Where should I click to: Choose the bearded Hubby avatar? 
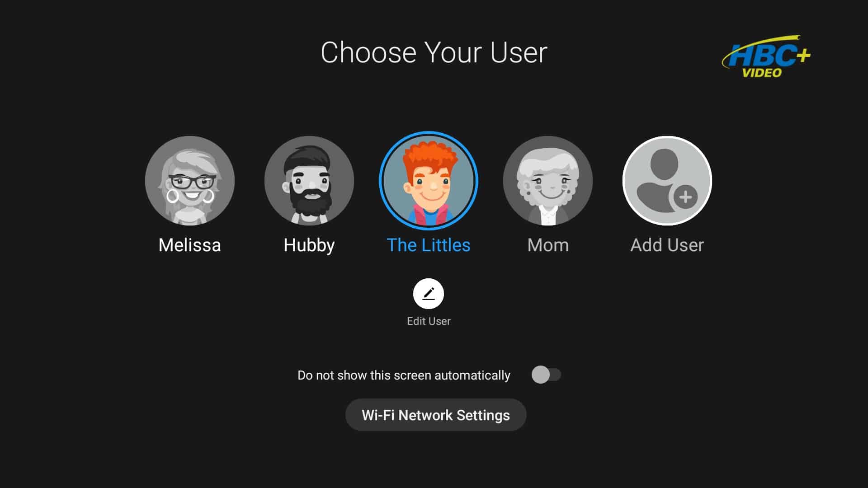[309, 181]
